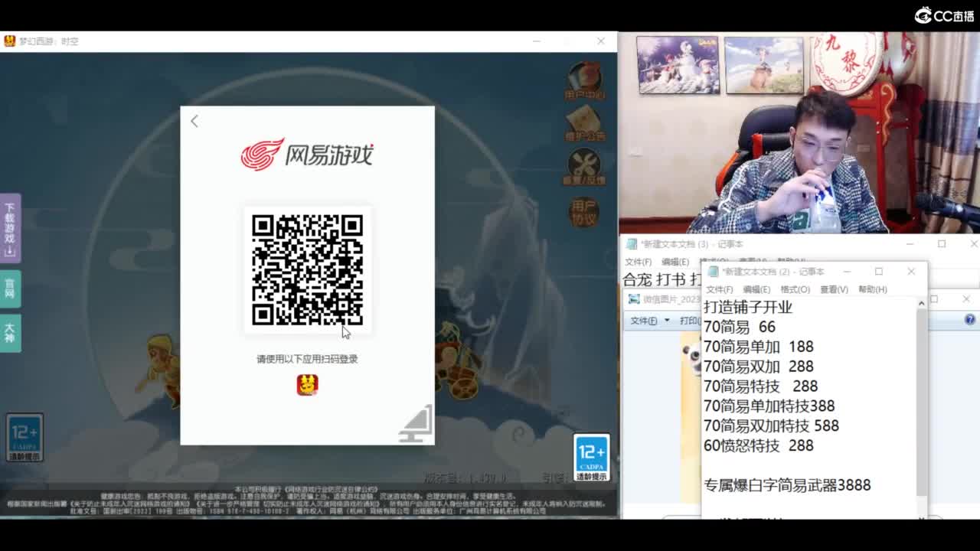Viewport: 980px width, 551px height.
Task: Click line 专属爆白字简易武器3888
Action: tap(787, 485)
